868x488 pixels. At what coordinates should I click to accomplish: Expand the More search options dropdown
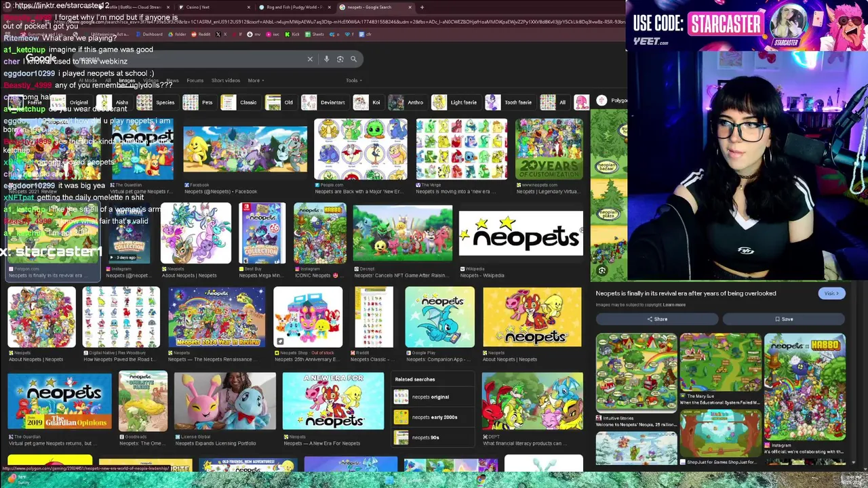pos(254,81)
